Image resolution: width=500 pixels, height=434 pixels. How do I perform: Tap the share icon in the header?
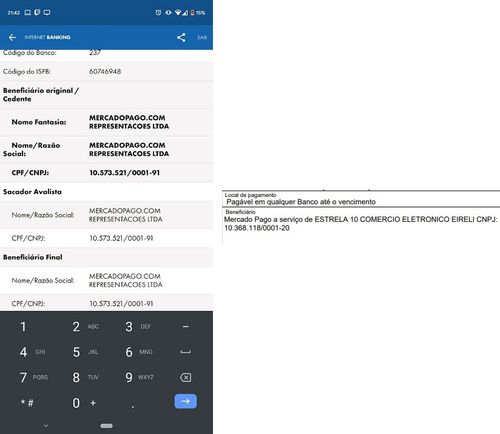pos(181,37)
